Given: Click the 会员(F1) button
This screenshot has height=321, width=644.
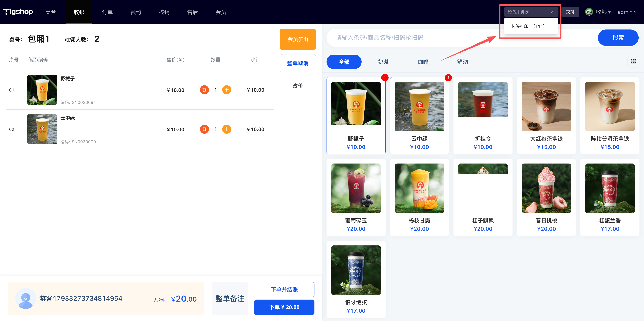Looking at the screenshot, I should 298,39.
